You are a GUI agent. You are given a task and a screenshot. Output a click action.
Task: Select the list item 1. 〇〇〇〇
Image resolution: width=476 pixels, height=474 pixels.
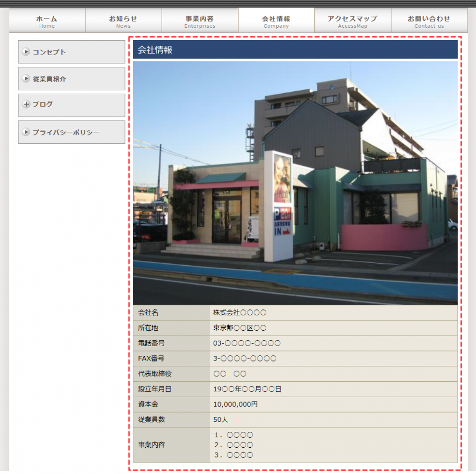tap(234, 435)
